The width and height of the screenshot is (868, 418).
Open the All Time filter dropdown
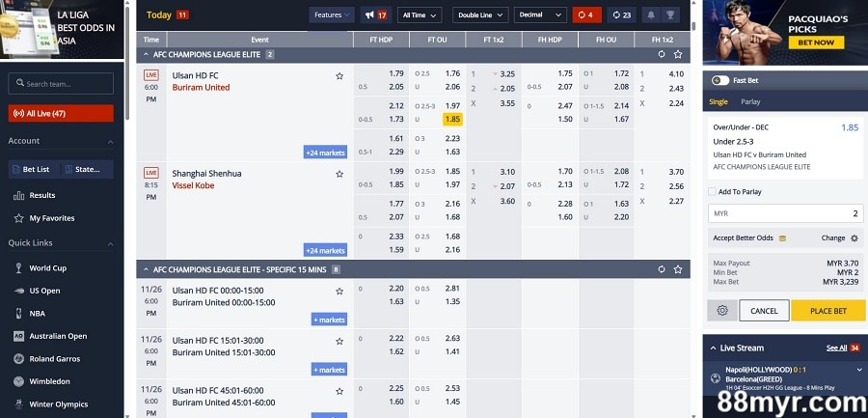point(420,15)
